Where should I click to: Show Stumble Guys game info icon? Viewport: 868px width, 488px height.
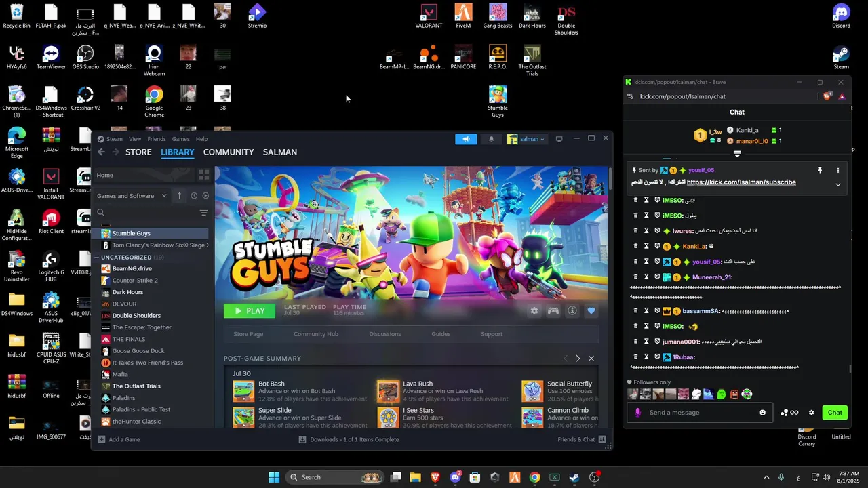point(572,311)
